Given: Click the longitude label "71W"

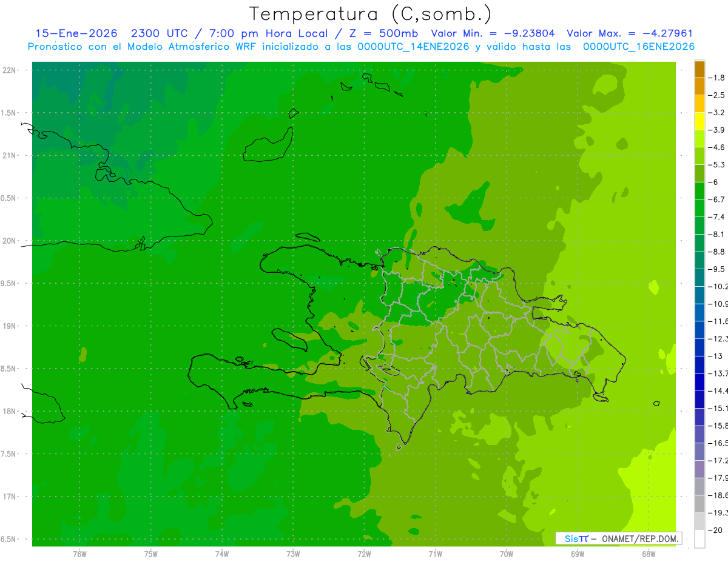Looking at the screenshot, I should point(435,554).
